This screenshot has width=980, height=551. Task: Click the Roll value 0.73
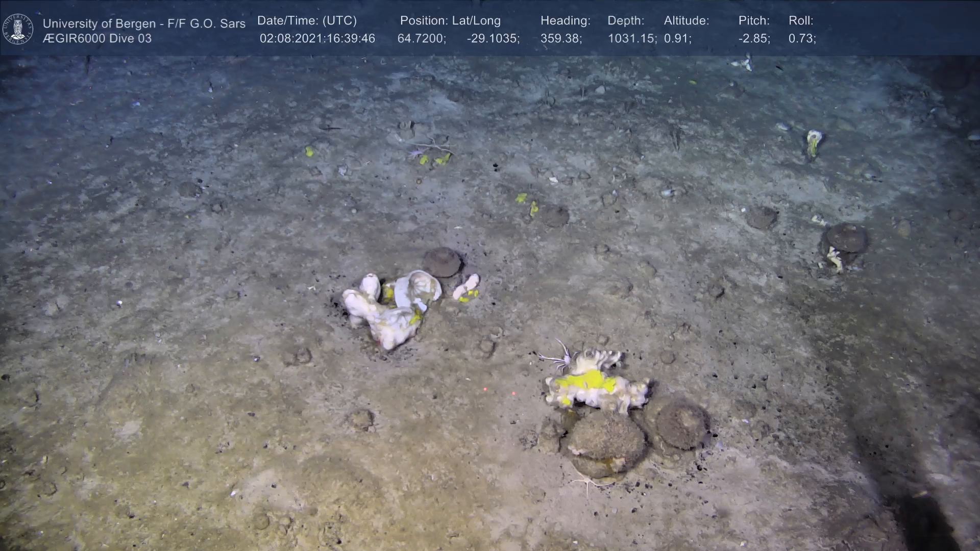point(802,39)
